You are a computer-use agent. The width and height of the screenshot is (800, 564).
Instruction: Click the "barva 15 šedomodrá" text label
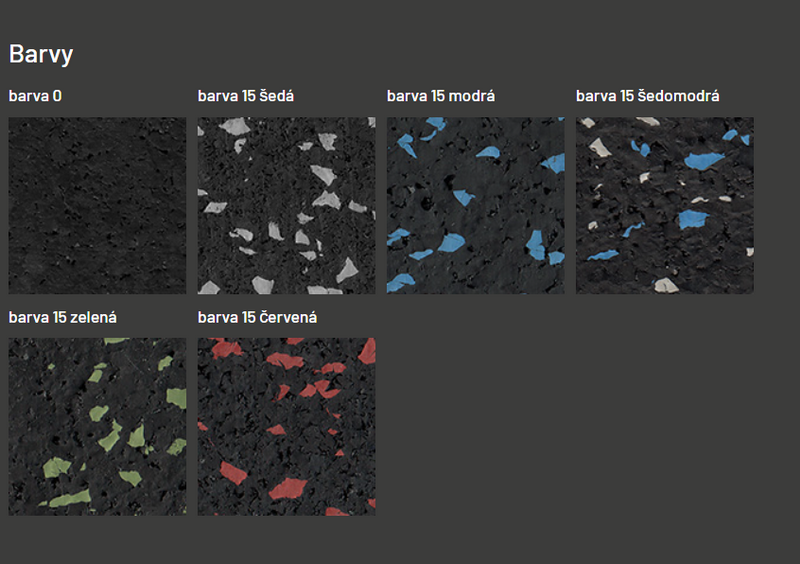647,96
